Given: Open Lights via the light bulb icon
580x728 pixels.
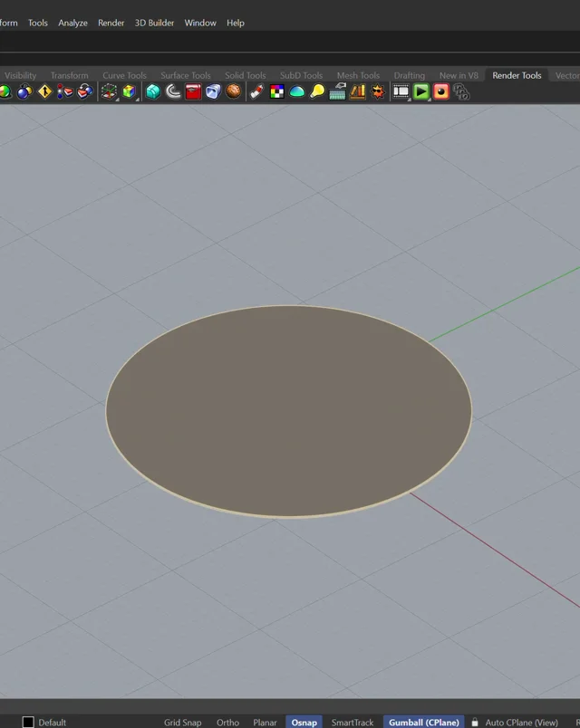Looking at the screenshot, I should tap(317, 92).
